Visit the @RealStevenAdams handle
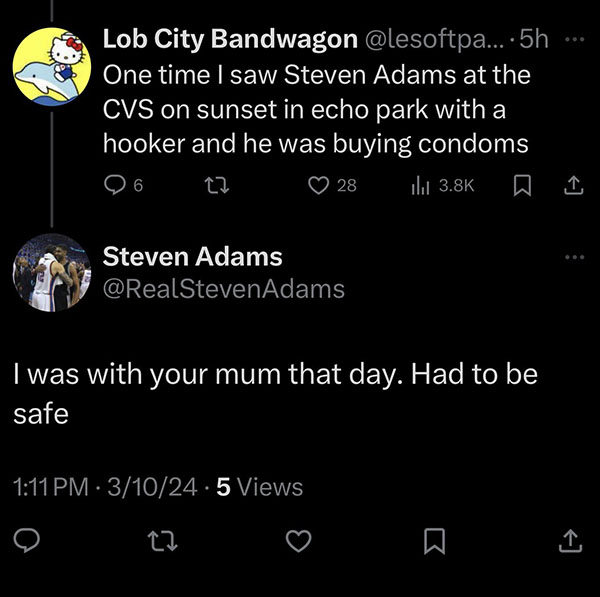Viewport: 600px width, 597px height. (224, 290)
